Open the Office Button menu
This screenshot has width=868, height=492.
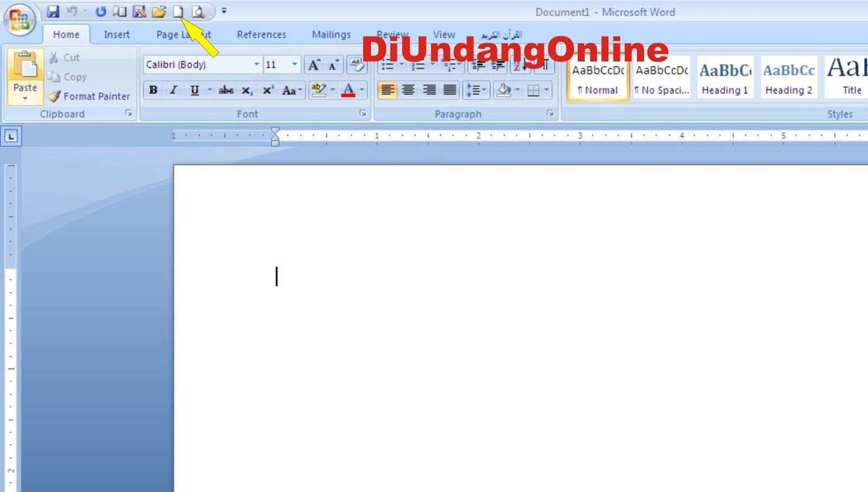tap(20, 20)
